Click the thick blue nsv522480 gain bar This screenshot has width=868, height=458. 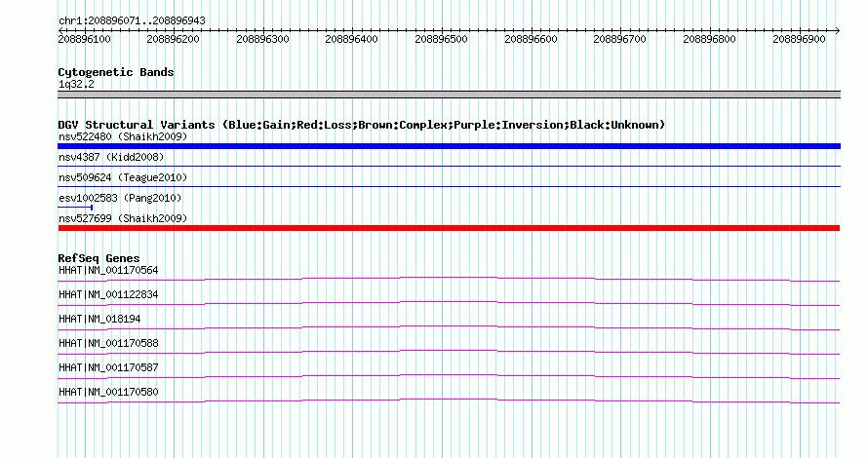pyautogui.click(x=449, y=146)
